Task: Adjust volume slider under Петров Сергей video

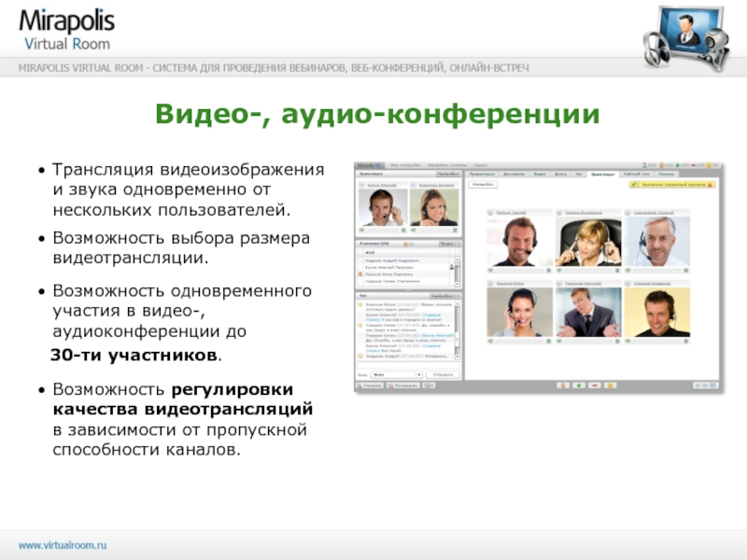Action: (519, 270)
